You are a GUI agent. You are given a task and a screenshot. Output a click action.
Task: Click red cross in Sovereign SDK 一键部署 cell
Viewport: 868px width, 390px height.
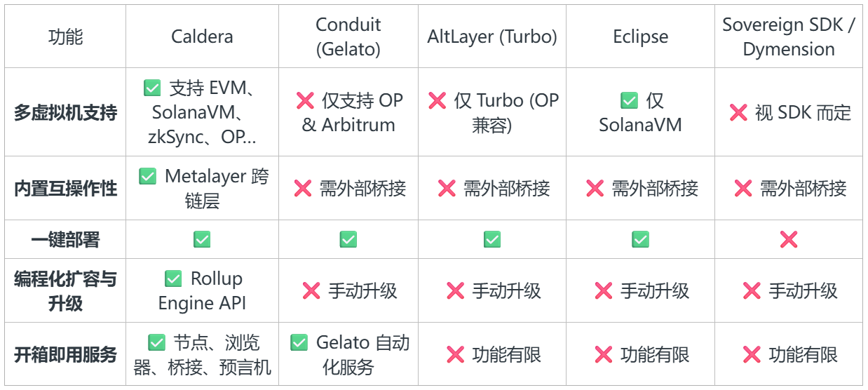click(x=789, y=240)
